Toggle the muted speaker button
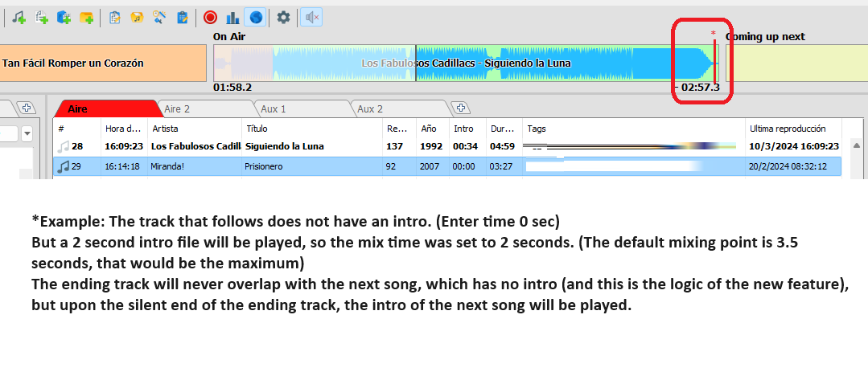This screenshot has width=868, height=368. click(x=310, y=17)
